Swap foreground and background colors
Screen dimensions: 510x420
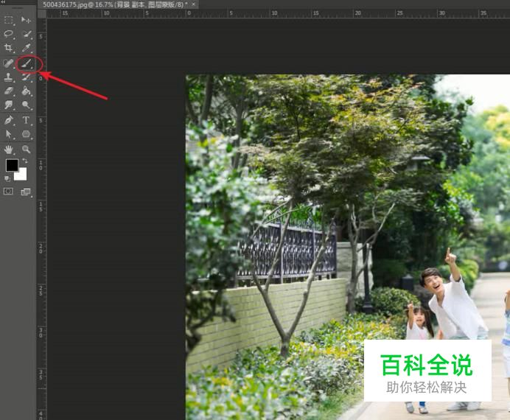click(x=25, y=161)
